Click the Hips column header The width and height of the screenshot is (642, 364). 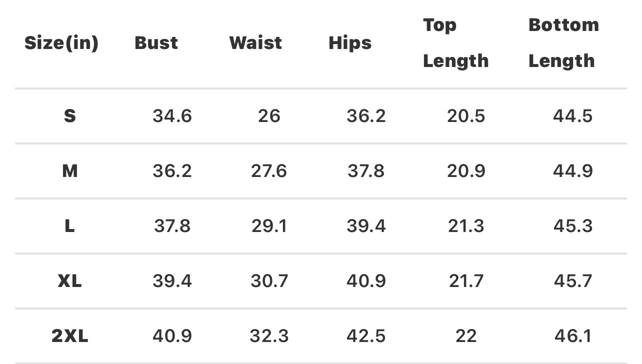350,43
